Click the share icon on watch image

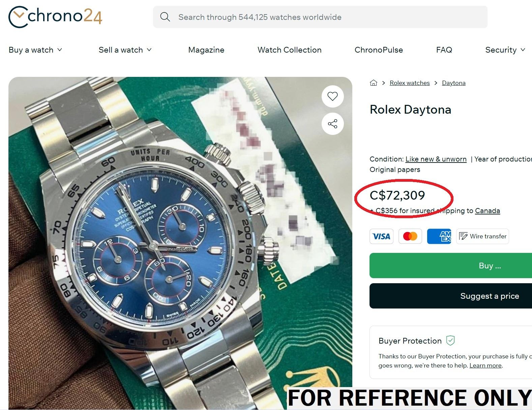point(332,124)
